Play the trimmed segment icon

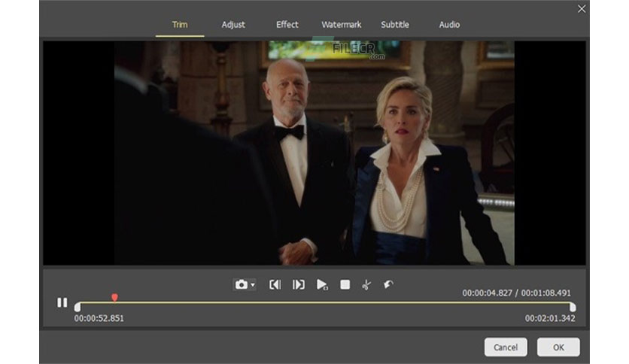(x=322, y=284)
